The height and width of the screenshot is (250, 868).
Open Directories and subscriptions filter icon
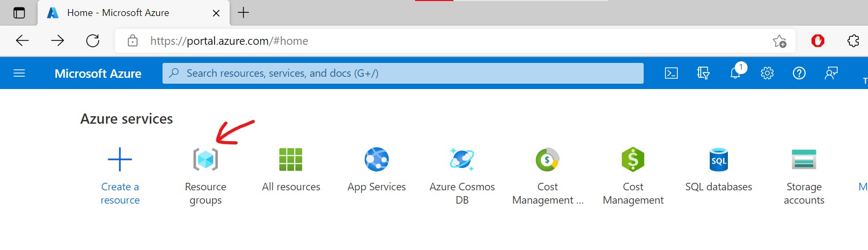703,74
